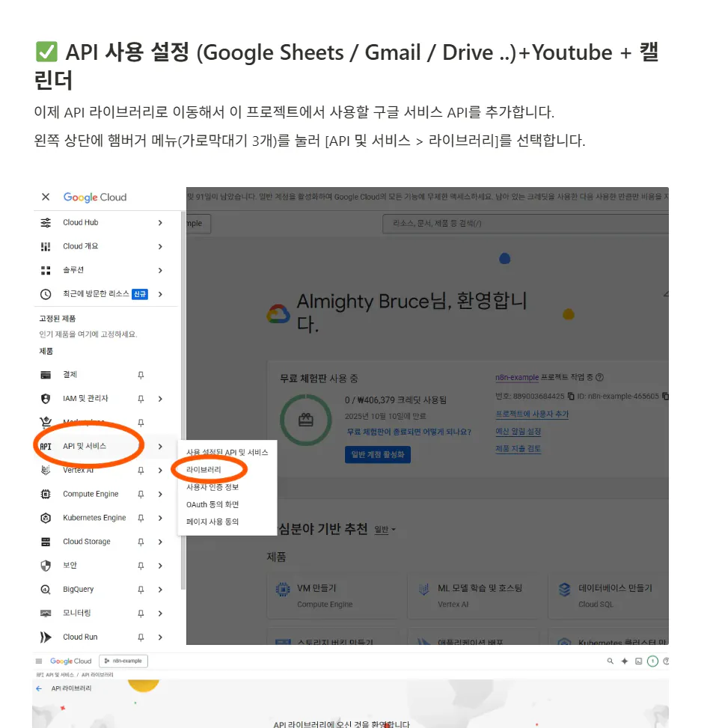Go back using arrow beside API 라이브러리
The width and height of the screenshot is (722, 728).
pos(39,688)
